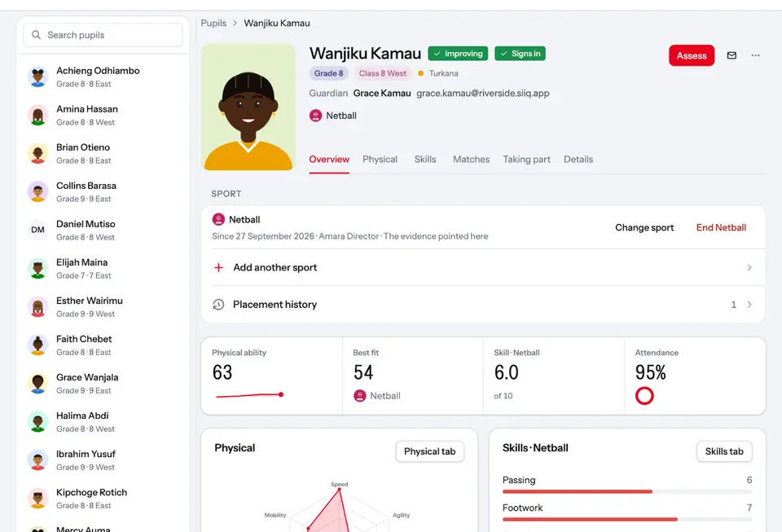The height and width of the screenshot is (532, 782).
Task: Click the Netball icon in Sport card
Action: click(x=218, y=219)
